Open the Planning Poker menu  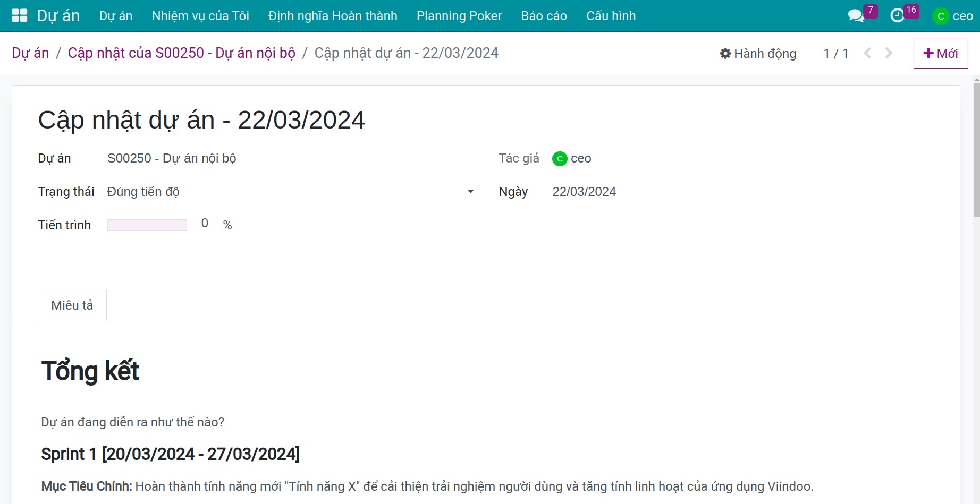[x=459, y=16]
